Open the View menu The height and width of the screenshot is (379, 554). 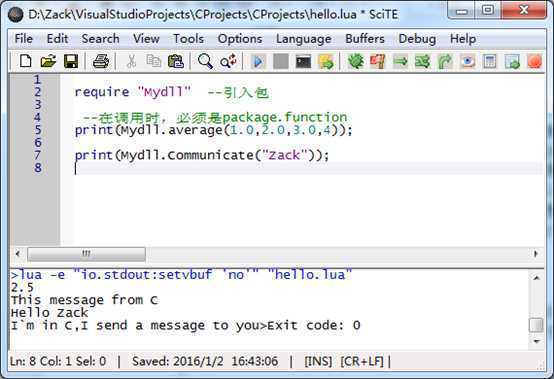pos(146,39)
